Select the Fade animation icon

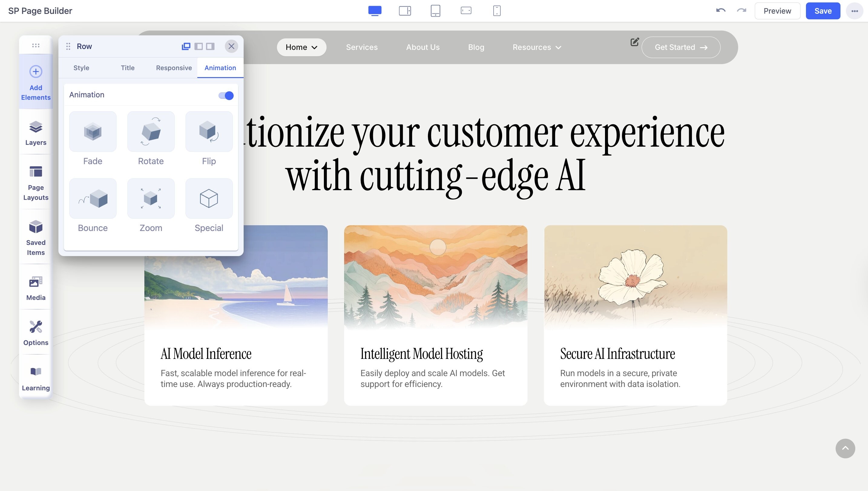[93, 132]
